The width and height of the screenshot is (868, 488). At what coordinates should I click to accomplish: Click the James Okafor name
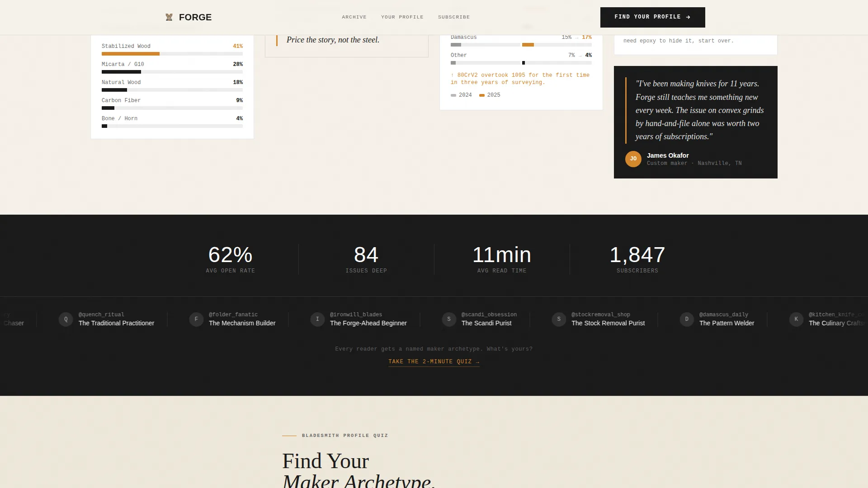click(x=668, y=155)
